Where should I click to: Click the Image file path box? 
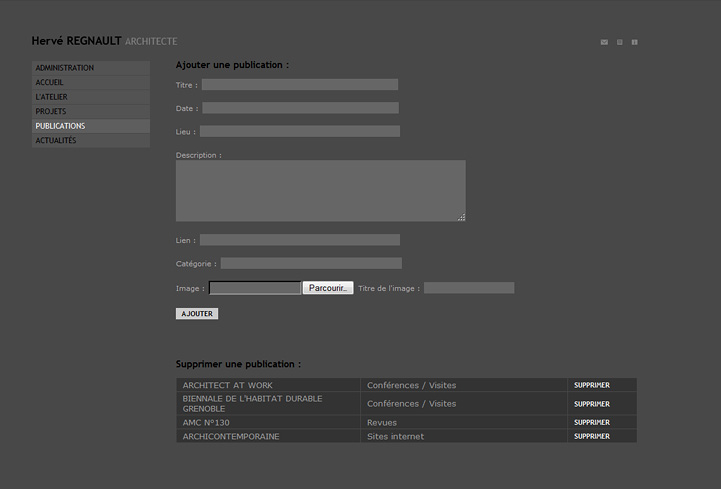255,288
